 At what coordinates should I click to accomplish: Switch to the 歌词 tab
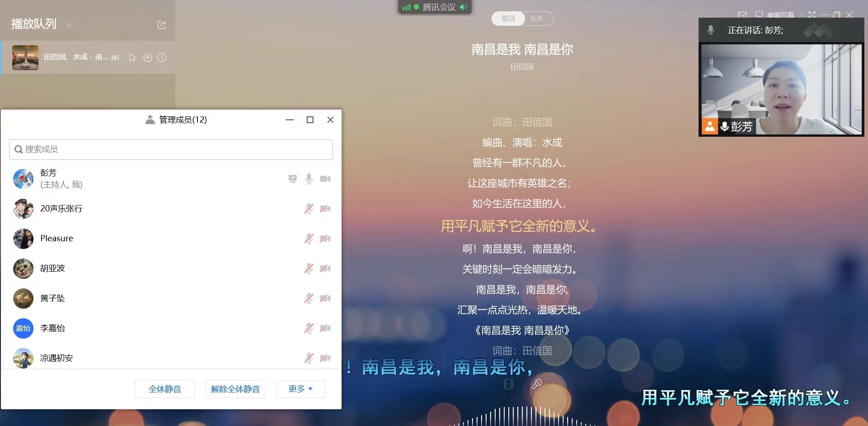(508, 19)
